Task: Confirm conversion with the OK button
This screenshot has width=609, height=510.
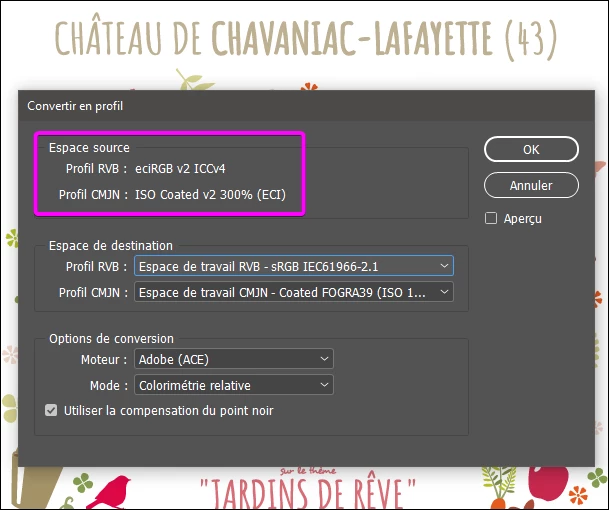Action: (x=531, y=149)
